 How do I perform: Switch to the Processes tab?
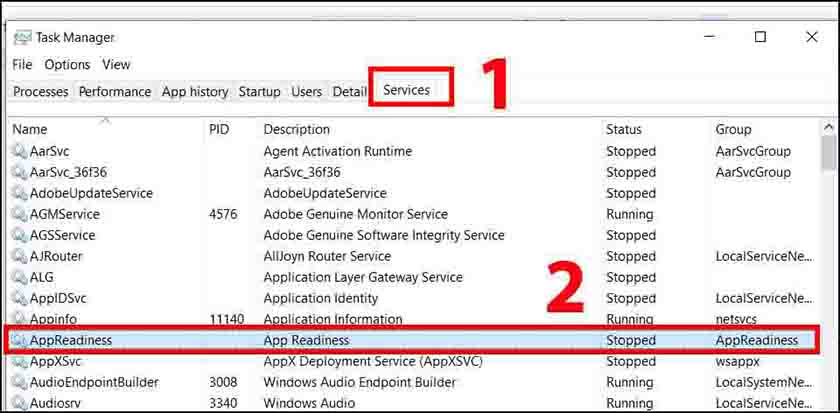(41, 91)
